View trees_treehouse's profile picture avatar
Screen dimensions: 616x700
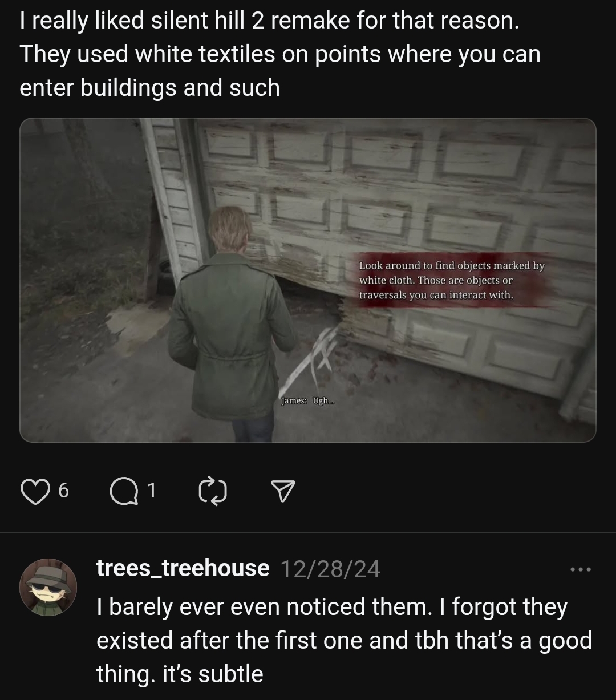(48, 586)
